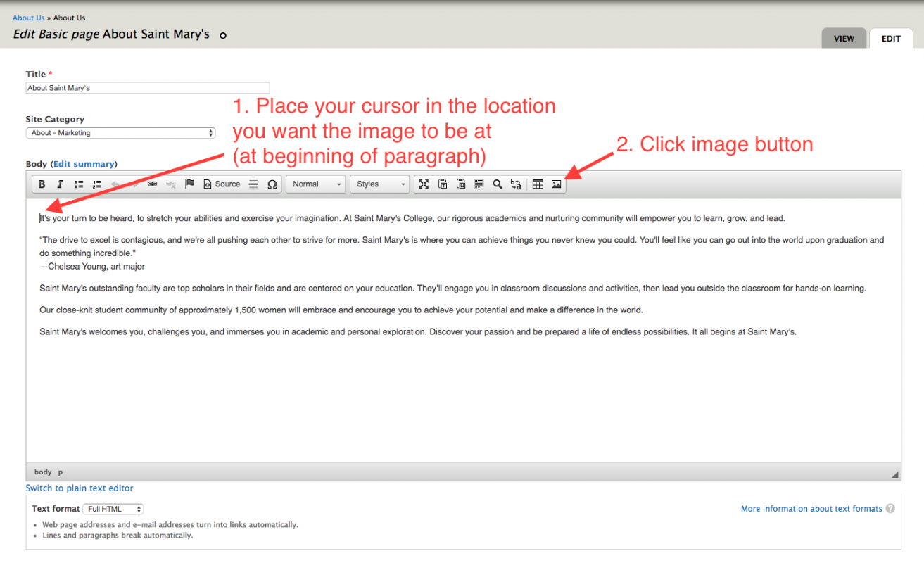Click the note about web page addresses

[x=170, y=524]
